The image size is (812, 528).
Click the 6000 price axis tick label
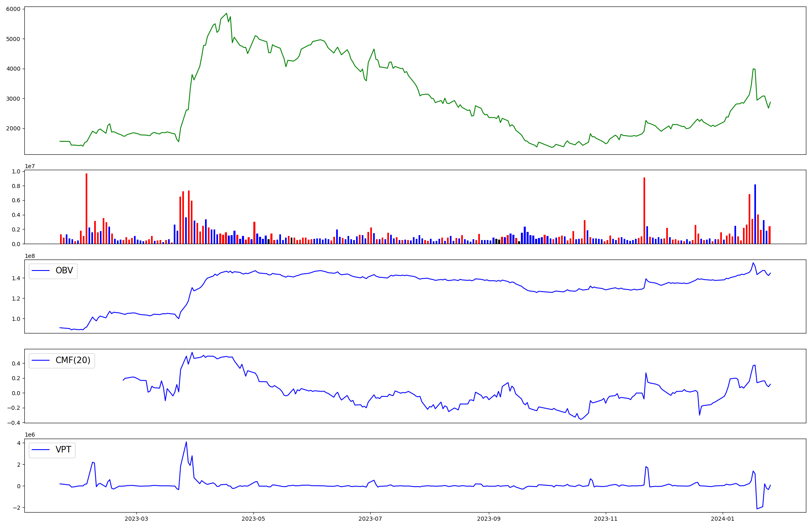point(13,9)
